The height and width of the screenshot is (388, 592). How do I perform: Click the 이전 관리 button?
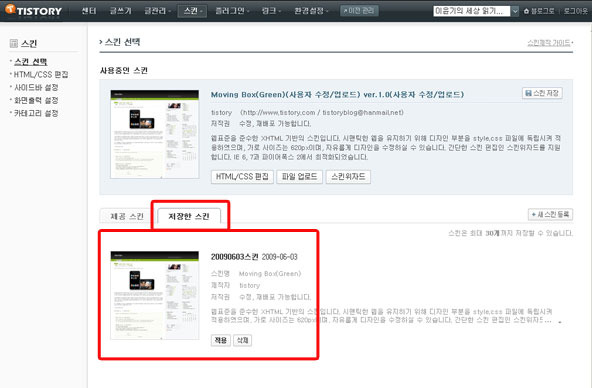point(359,11)
